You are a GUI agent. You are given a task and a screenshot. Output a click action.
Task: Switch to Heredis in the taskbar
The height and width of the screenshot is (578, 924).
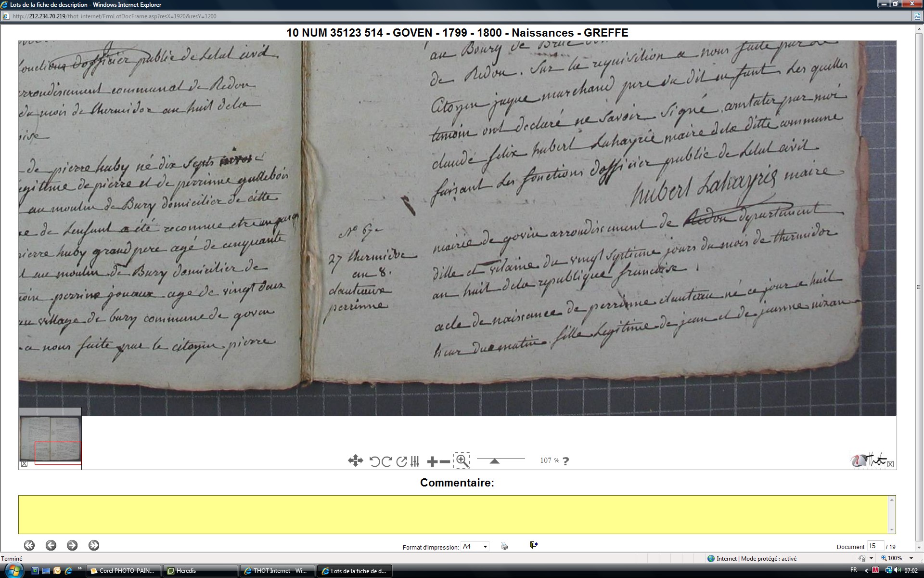pos(200,571)
